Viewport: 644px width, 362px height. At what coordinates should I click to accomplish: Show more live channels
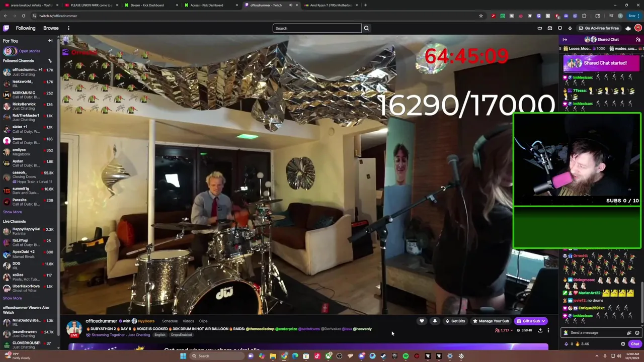pyautogui.click(x=12, y=298)
